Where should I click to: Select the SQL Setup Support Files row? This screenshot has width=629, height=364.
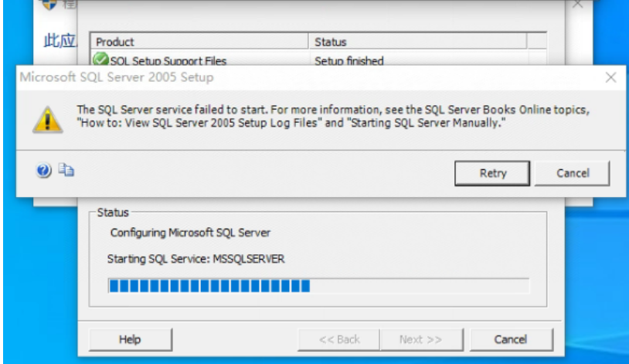coord(318,60)
